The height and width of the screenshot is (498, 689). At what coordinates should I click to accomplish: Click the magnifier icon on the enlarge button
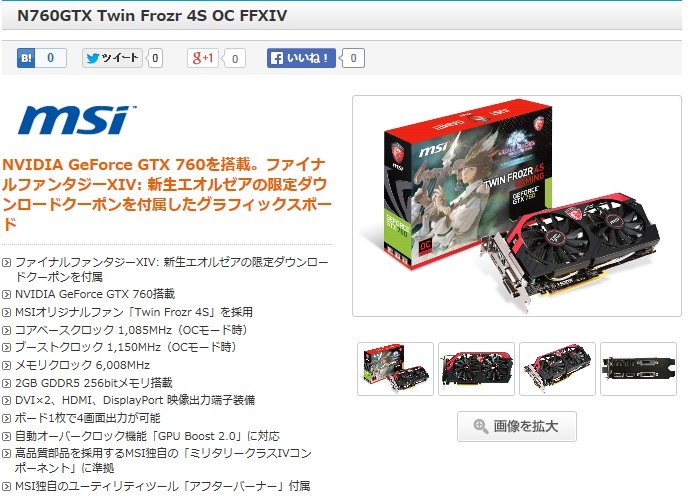point(481,426)
